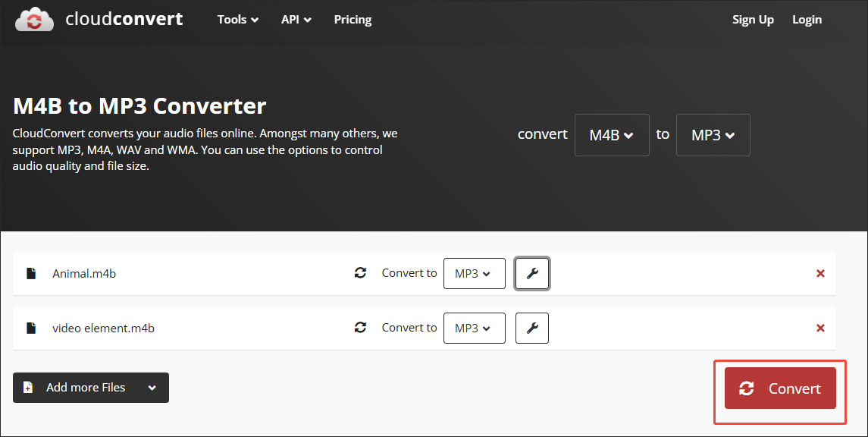This screenshot has height=437, width=868.
Task: Open the Tools menu
Action: 237,19
